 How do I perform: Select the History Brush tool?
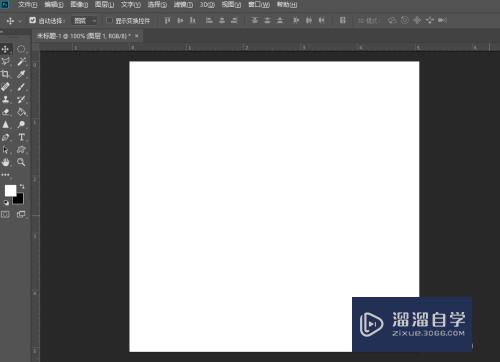click(x=21, y=99)
